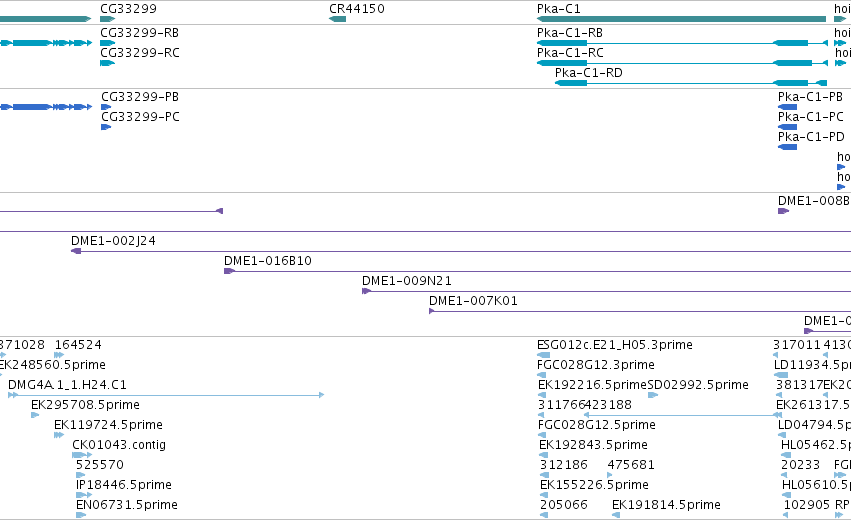Viewport: 851px width, 520px height.
Task: Click the DME1-007K01 BAC clone label
Action: [473, 301]
